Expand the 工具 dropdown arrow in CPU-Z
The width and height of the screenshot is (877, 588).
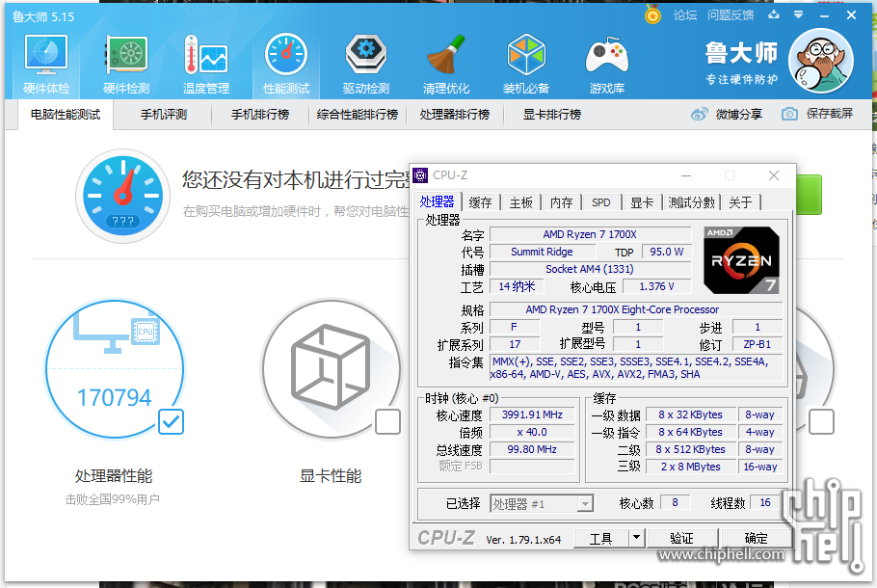636,538
